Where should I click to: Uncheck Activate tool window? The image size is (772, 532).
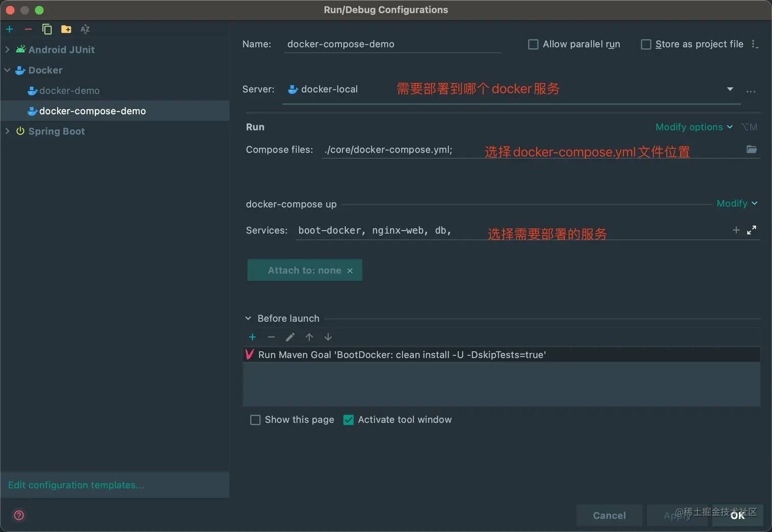pyautogui.click(x=348, y=420)
